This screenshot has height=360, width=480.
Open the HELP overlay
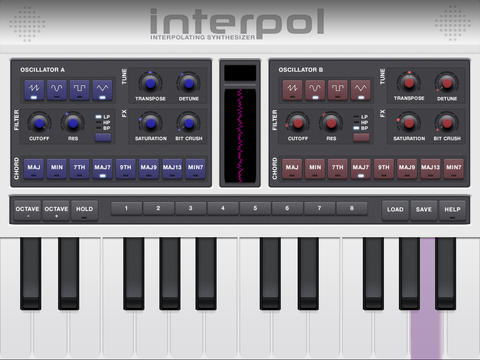click(x=452, y=210)
